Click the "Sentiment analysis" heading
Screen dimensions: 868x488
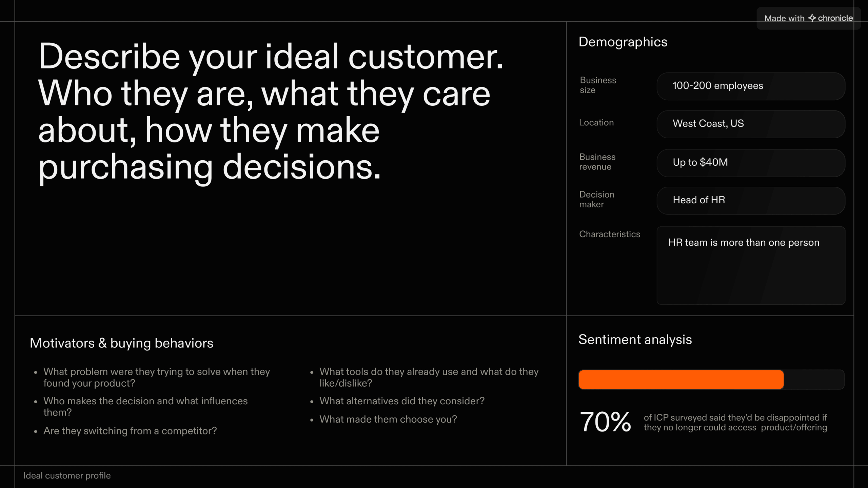635,340
